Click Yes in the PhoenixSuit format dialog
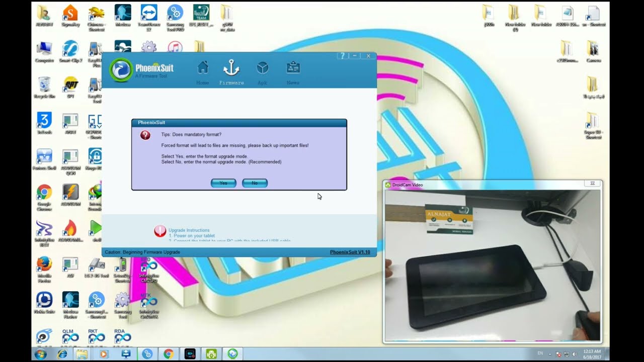The image size is (644, 362). [x=223, y=183]
